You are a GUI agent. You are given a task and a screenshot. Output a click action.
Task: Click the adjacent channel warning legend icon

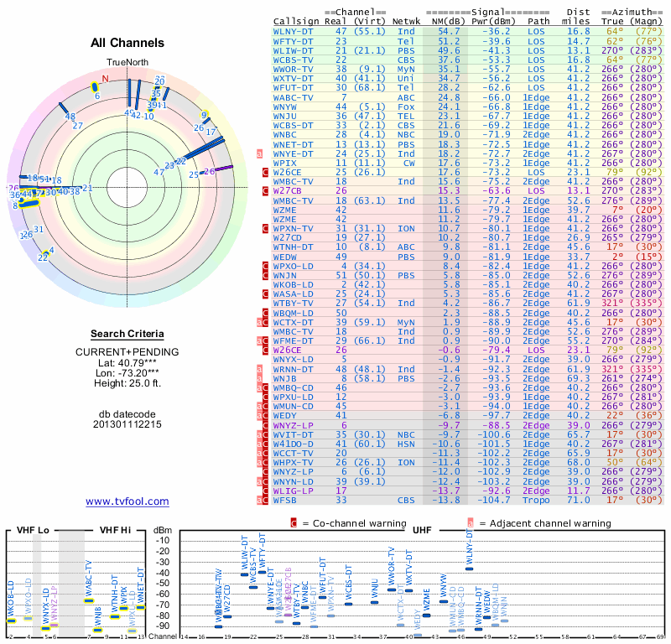pos(471,523)
